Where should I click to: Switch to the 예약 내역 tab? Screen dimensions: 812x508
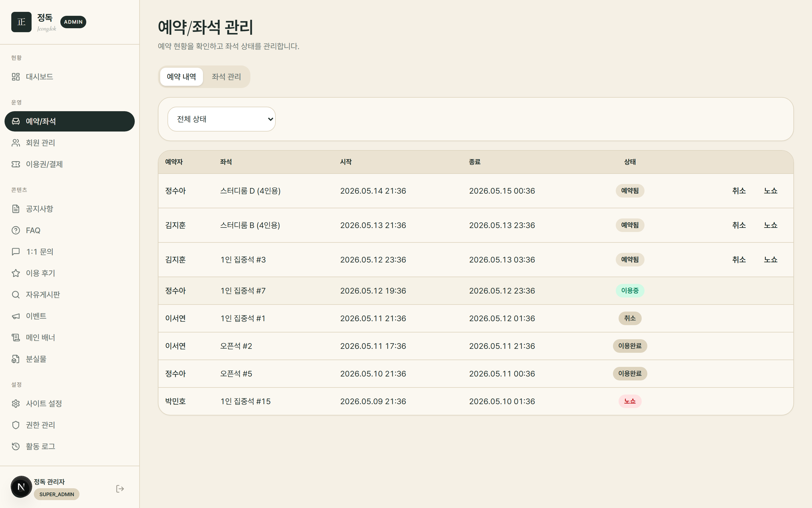[181, 76]
